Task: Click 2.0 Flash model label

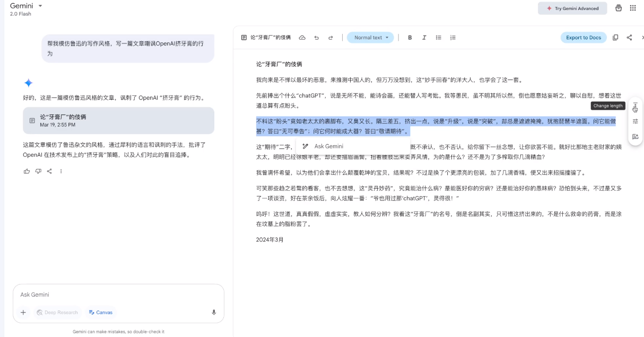Action: pyautogui.click(x=20, y=14)
